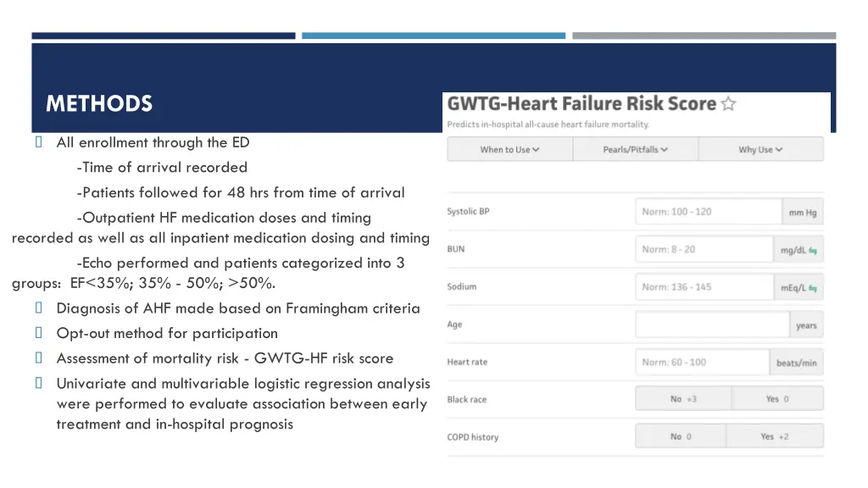Click the METHODS slide title

pyautogui.click(x=99, y=104)
